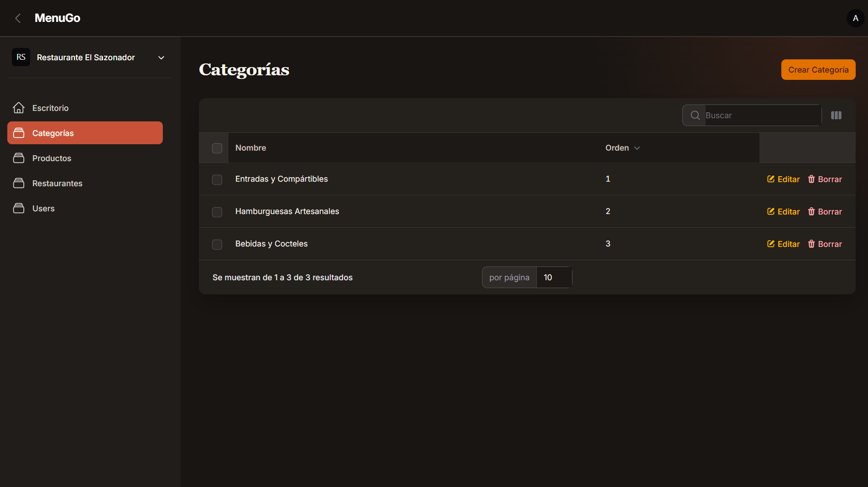This screenshot has height=487, width=868.
Task: Open Restaurantes from the sidebar
Action: pyautogui.click(x=85, y=183)
